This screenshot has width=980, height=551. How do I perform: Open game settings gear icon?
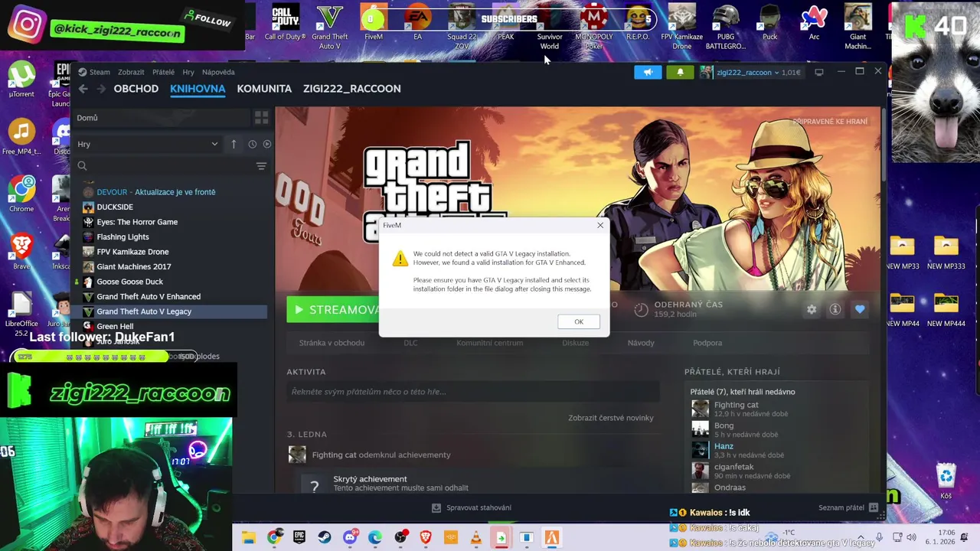812,309
